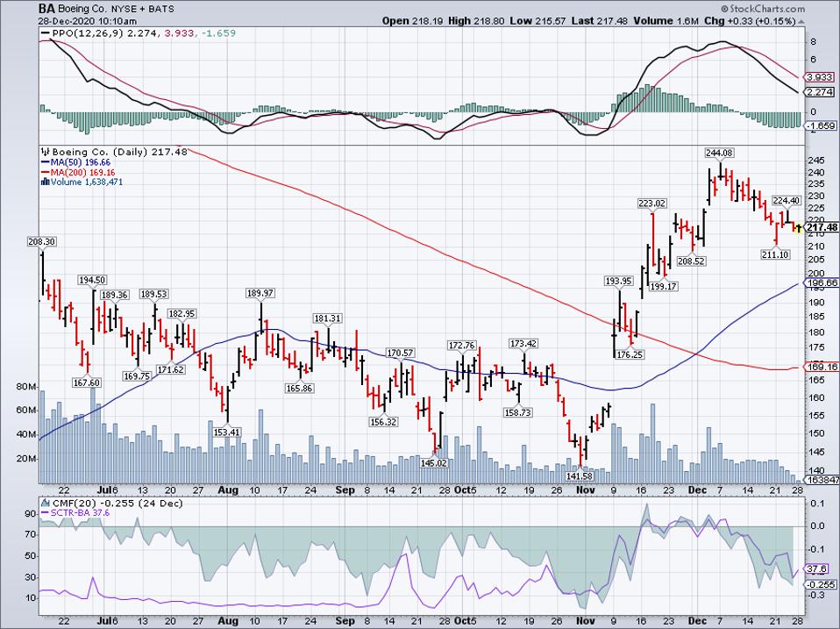This screenshot has height=629, width=840.
Task: Click the Low 215.57 header value
Action: (537, 21)
